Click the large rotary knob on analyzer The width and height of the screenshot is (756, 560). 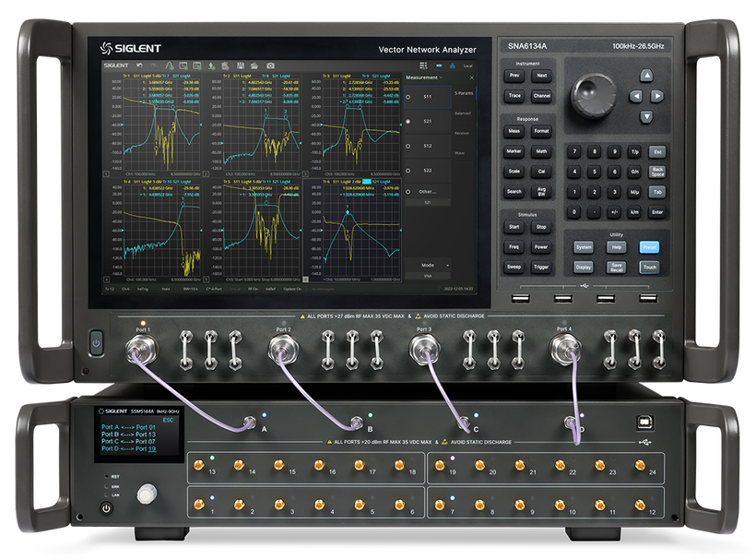[x=594, y=95]
